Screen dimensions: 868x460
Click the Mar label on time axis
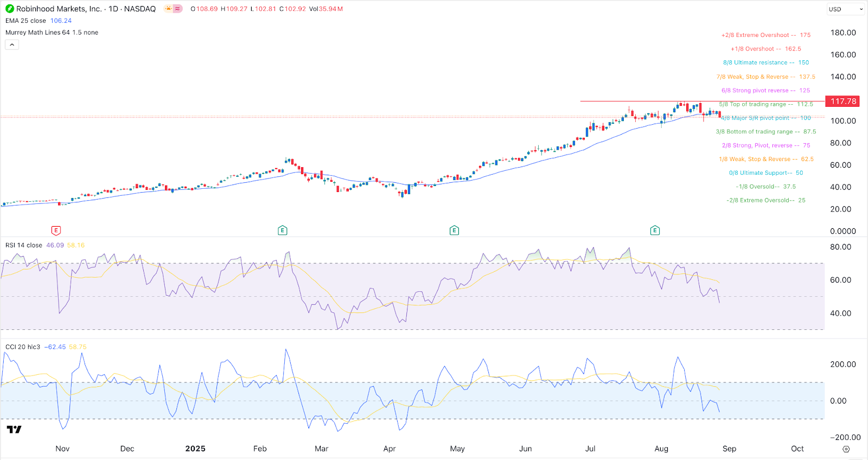322,449
